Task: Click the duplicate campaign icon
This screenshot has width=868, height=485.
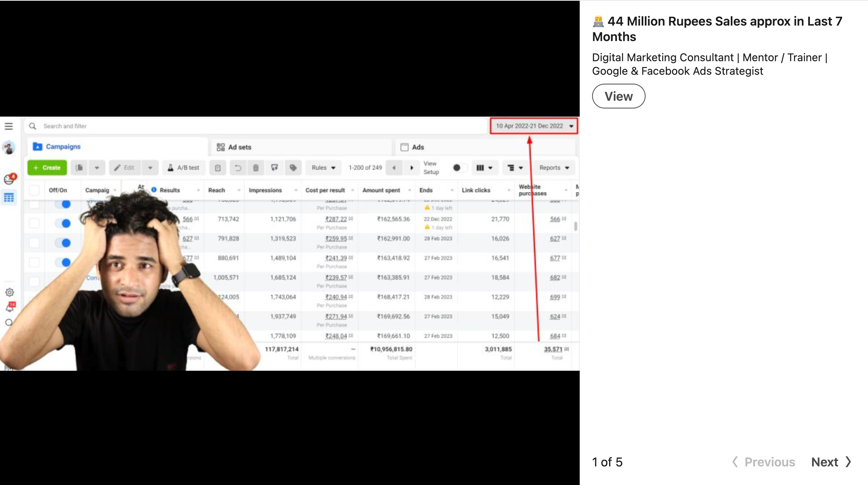Action: tap(79, 168)
